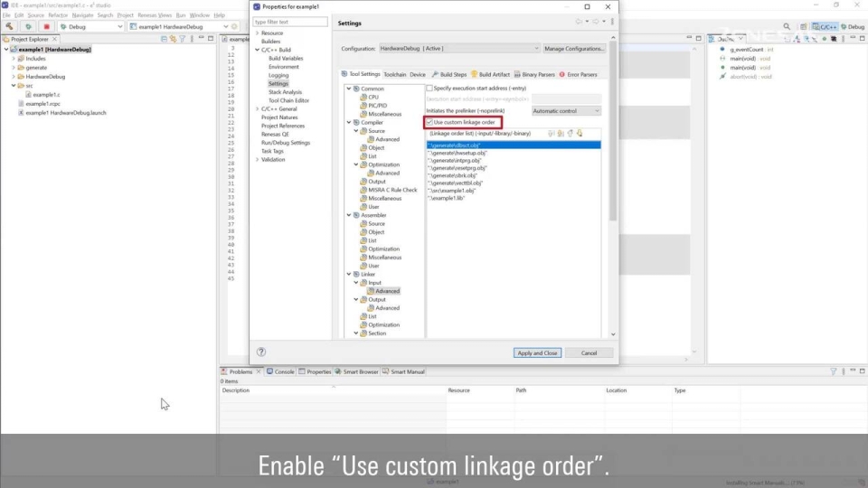This screenshot has width=868, height=488.
Task: Select Run/Debug Settings in properties tree
Action: pyautogui.click(x=286, y=143)
